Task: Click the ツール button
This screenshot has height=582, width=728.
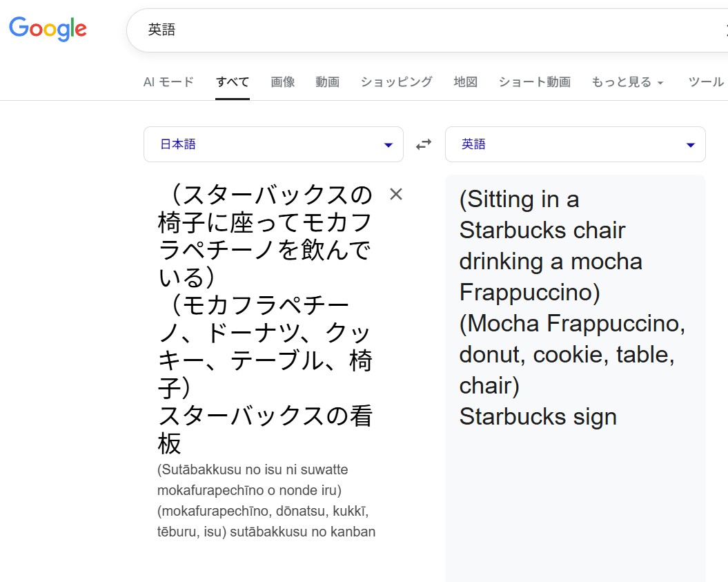Action: click(x=706, y=82)
